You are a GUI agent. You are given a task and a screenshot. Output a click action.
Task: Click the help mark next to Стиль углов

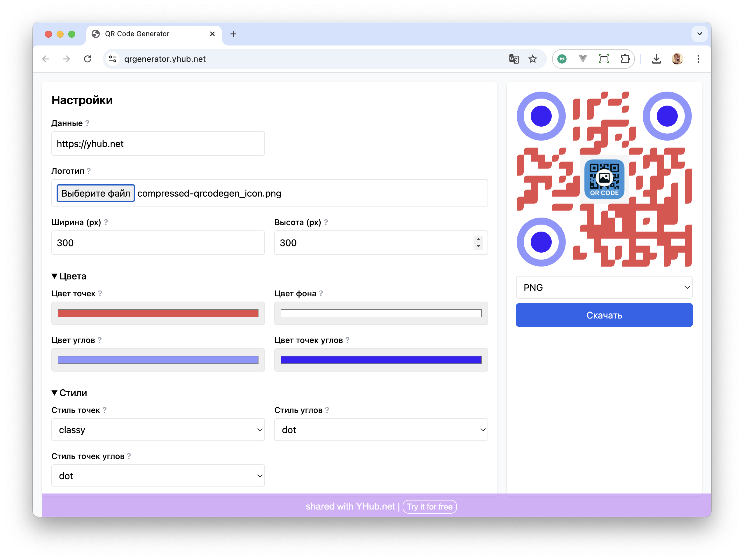pos(327,410)
